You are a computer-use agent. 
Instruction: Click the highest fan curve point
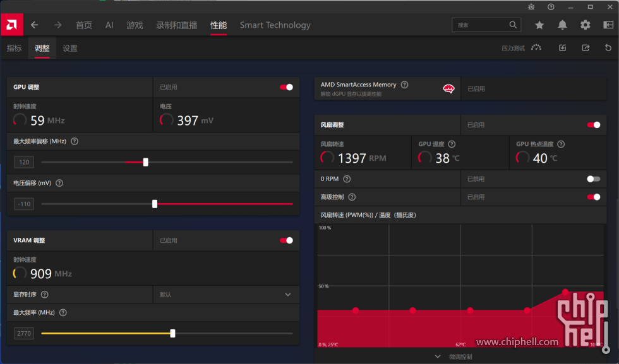(x=565, y=292)
